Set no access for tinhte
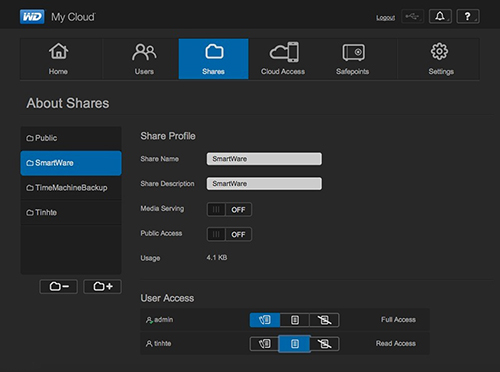 [325, 344]
